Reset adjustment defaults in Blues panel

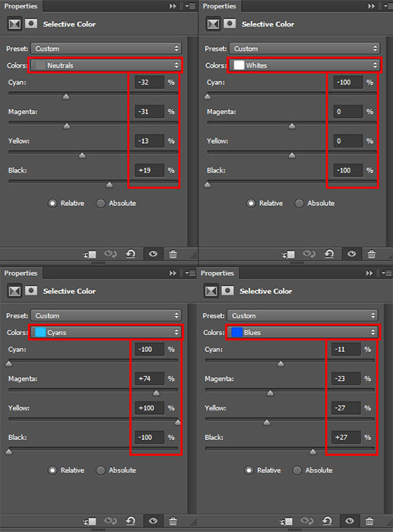(327, 521)
